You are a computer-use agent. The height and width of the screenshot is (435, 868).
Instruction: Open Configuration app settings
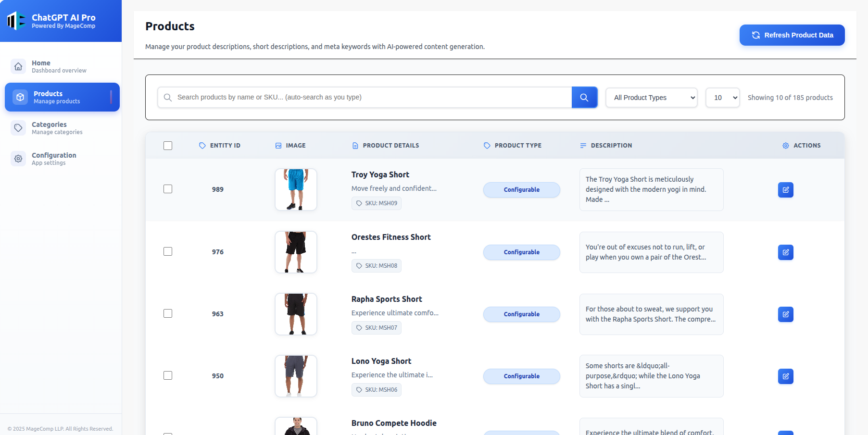click(54, 159)
